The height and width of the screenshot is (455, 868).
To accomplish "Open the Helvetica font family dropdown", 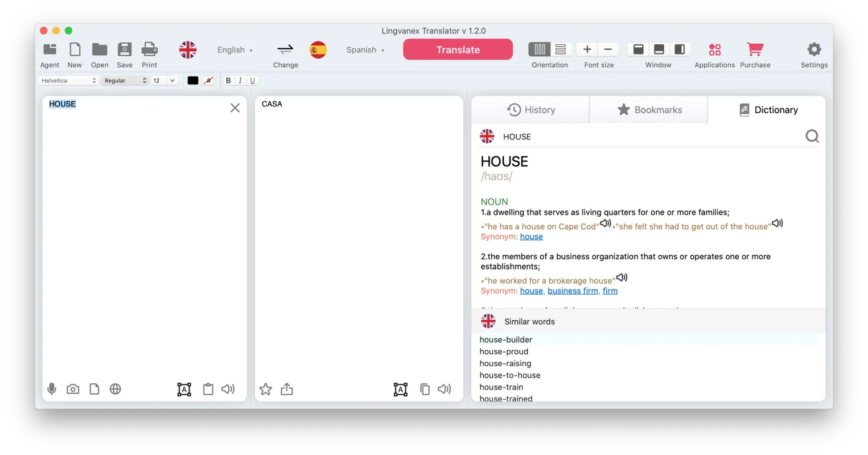I will point(68,81).
